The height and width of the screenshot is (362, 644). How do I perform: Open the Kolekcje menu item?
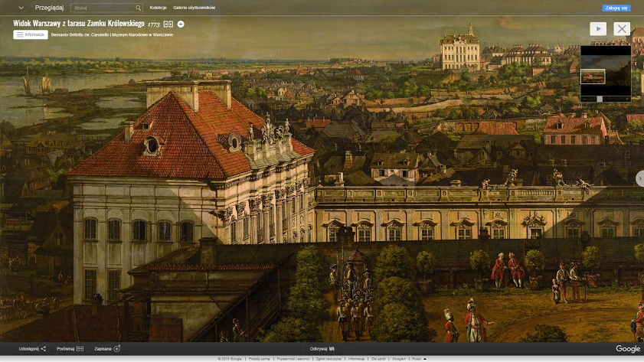(x=158, y=8)
